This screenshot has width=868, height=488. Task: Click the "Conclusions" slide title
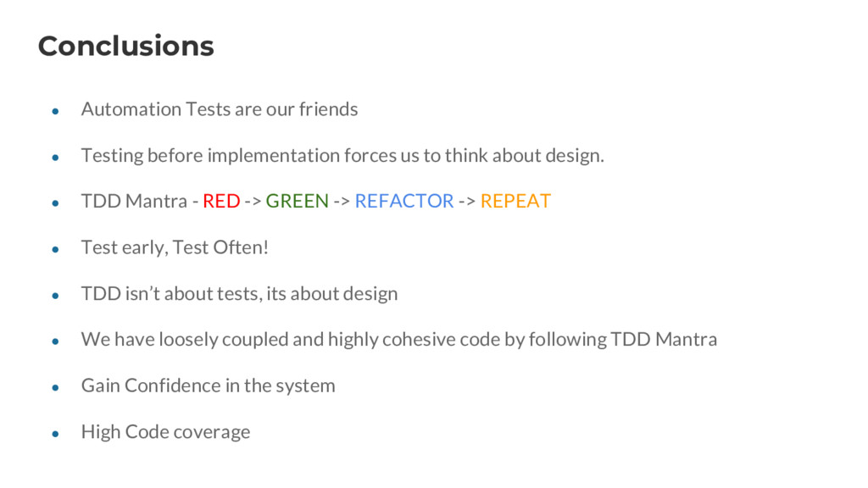point(125,46)
